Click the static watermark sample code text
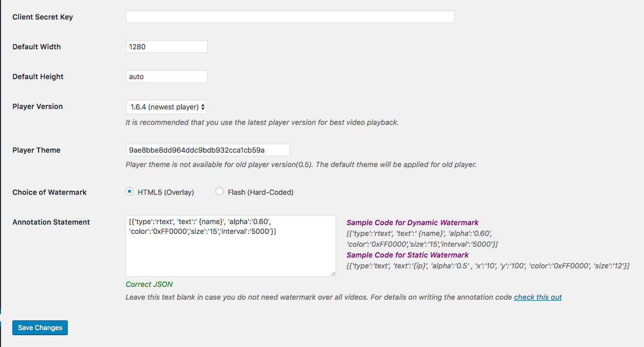The image size is (644, 347). coord(488,266)
